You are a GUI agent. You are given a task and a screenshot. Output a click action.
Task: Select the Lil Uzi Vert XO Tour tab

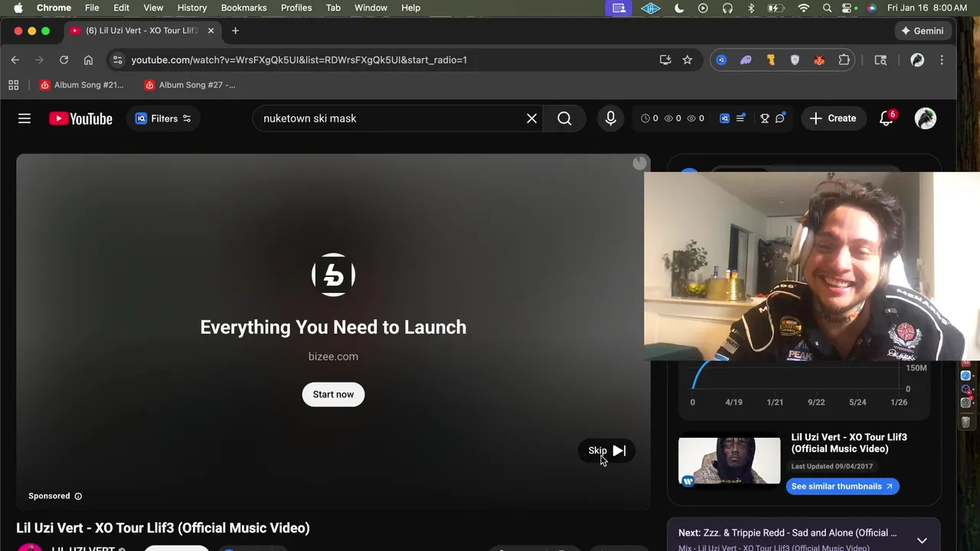pyautogui.click(x=141, y=31)
